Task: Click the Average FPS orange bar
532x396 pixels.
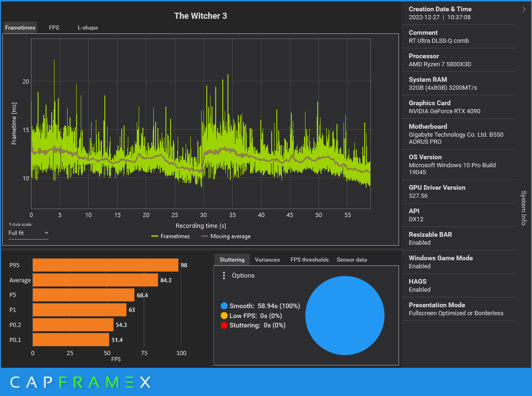Action: click(95, 280)
